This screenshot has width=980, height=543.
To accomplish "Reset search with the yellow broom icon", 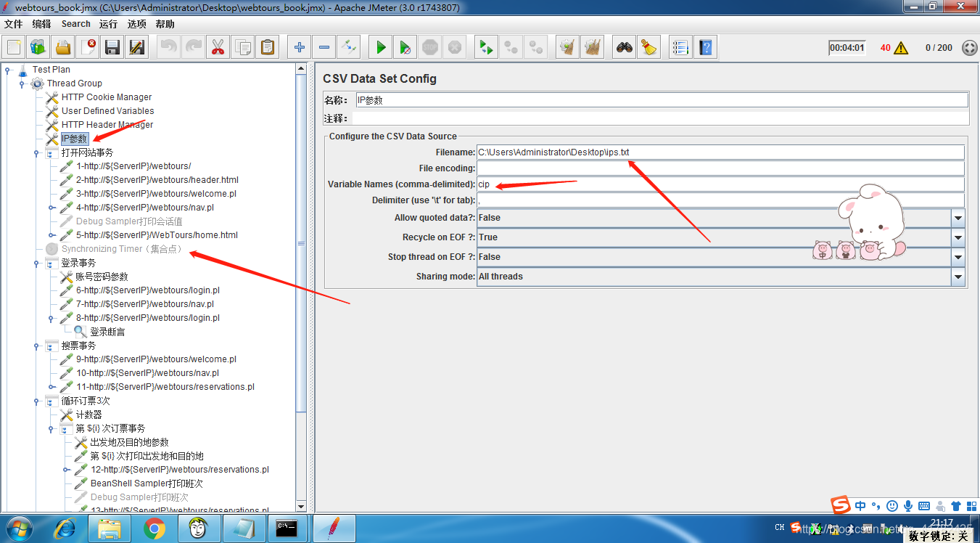I will tap(648, 48).
